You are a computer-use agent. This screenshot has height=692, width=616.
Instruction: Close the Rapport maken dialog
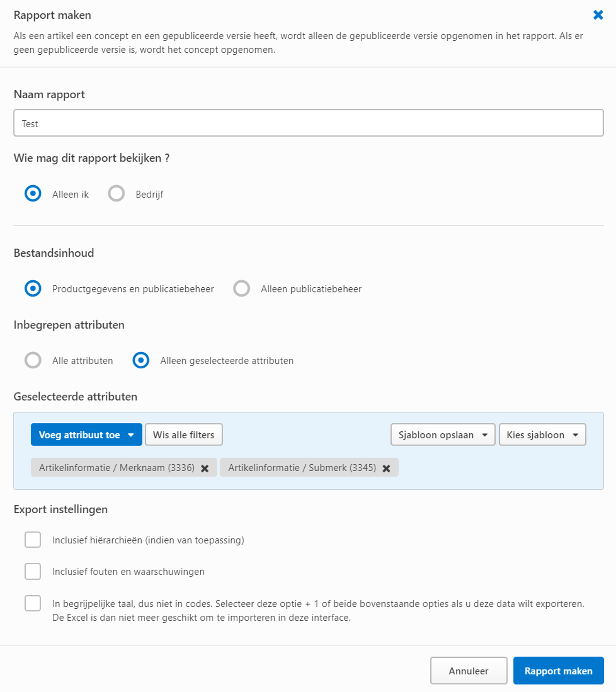click(x=598, y=15)
